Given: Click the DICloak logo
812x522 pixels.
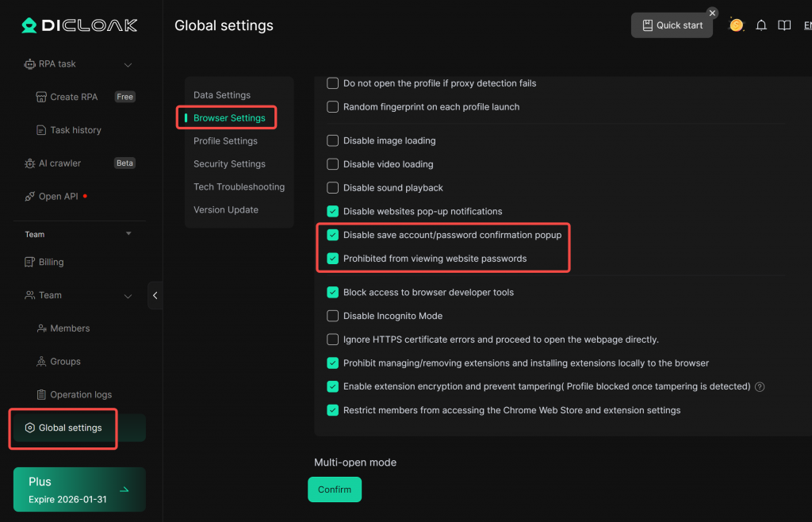Looking at the screenshot, I should coord(79,25).
